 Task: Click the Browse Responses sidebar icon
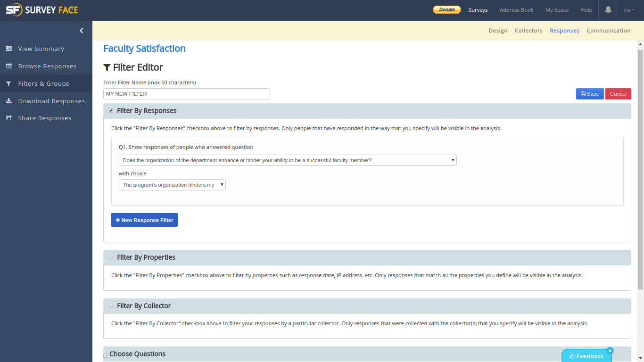[9, 66]
